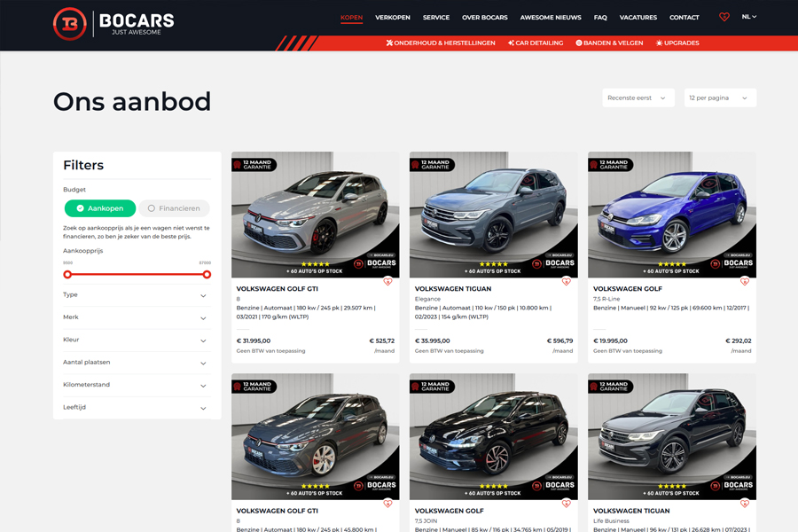Click the middle of the Aankoopprijs slider track
This screenshot has width=798, height=532.
137,274
